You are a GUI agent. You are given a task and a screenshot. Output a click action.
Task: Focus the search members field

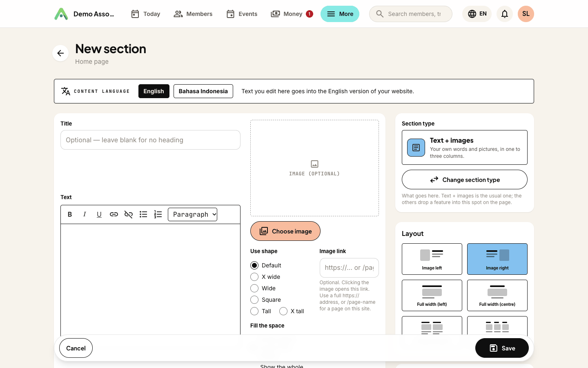pos(411,14)
